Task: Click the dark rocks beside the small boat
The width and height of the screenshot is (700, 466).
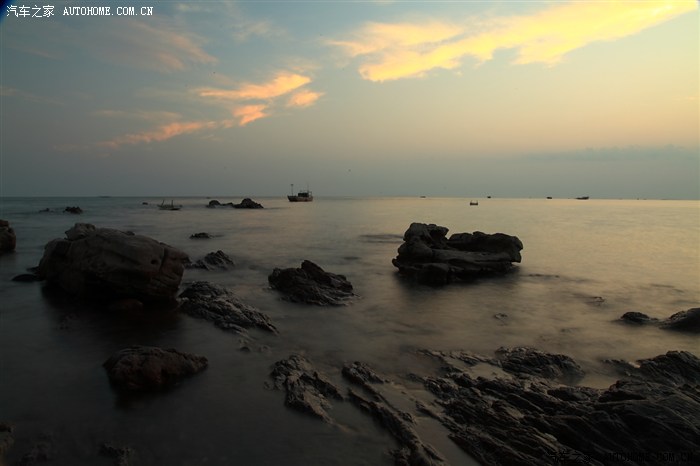Action: click(238, 204)
